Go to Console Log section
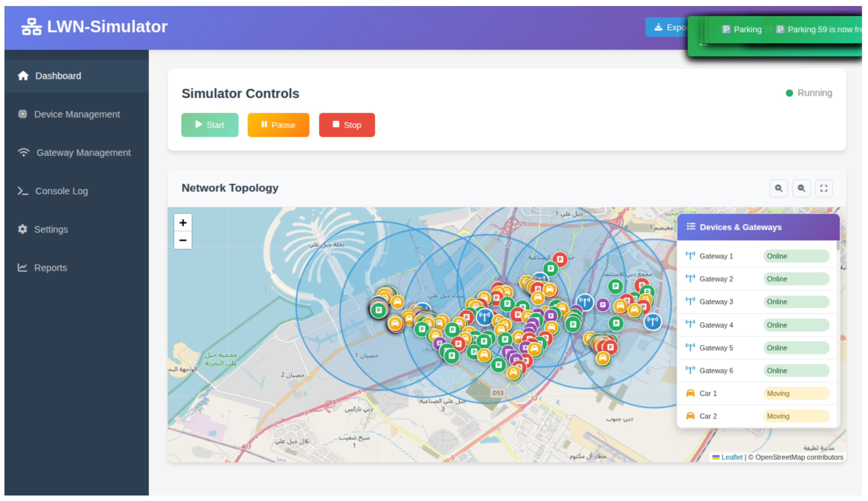Screen dimensions: 868x501 click(61, 191)
